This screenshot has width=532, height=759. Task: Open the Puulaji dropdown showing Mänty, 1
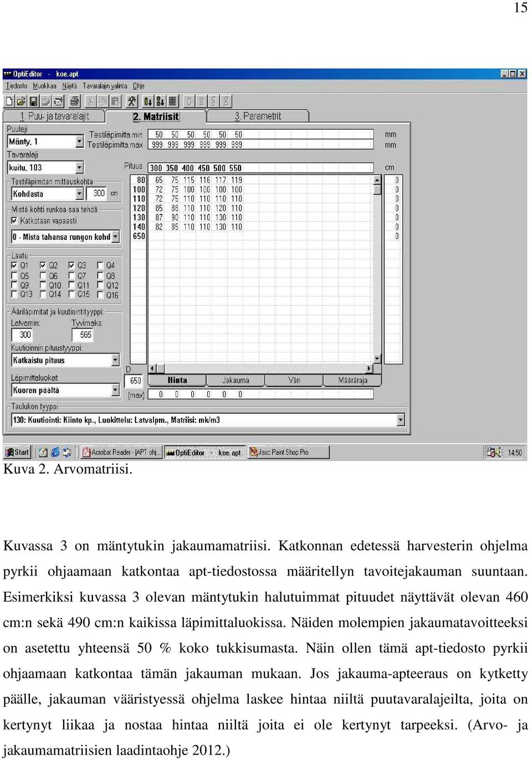[x=79, y=142]
